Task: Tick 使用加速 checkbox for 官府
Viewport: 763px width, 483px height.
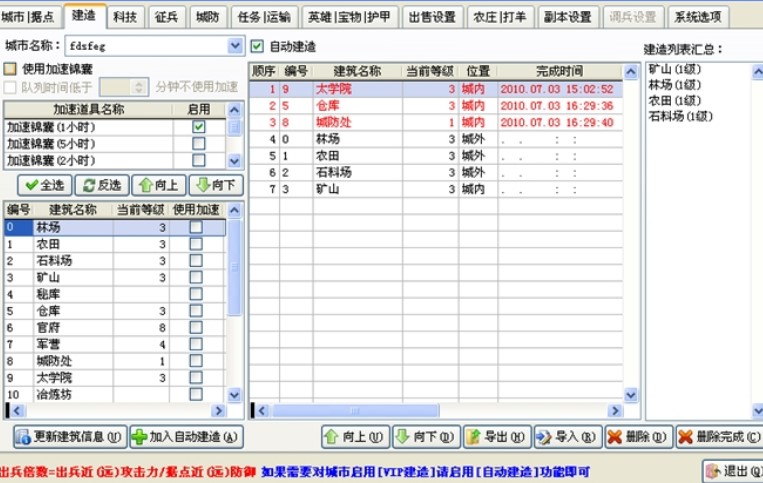Action: point(196,327)
